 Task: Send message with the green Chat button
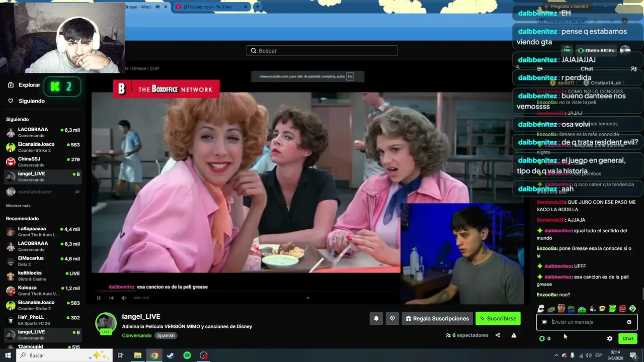tap(628, 338)
